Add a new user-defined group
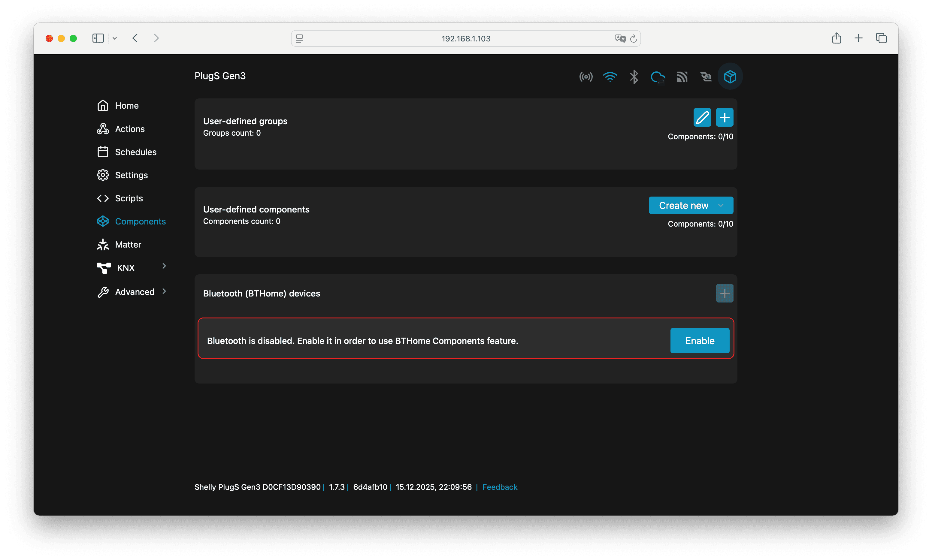This screenshot has width=932, height=560. point(725,117)
